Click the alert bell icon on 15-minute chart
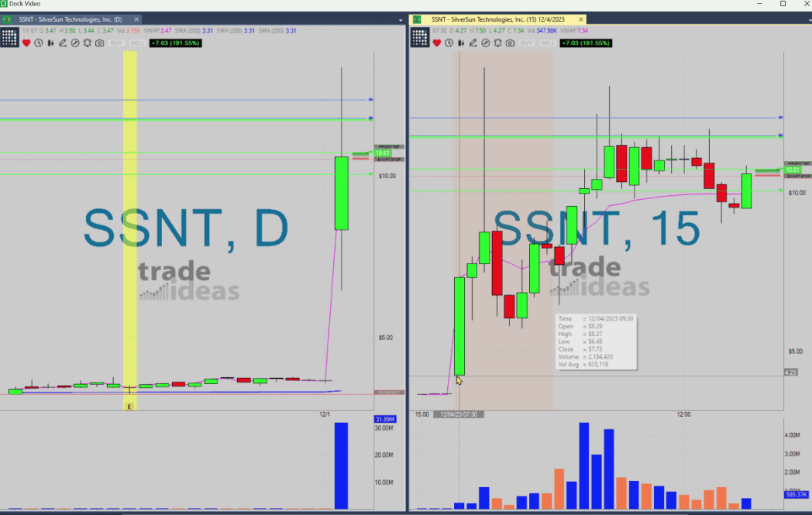812x515 pixels. pos(497,43)
